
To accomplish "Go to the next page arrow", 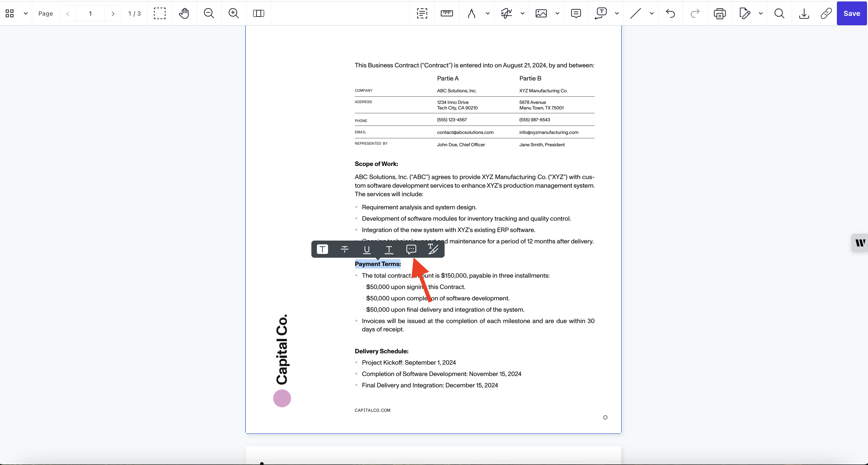I will click(x=113, y=13).
